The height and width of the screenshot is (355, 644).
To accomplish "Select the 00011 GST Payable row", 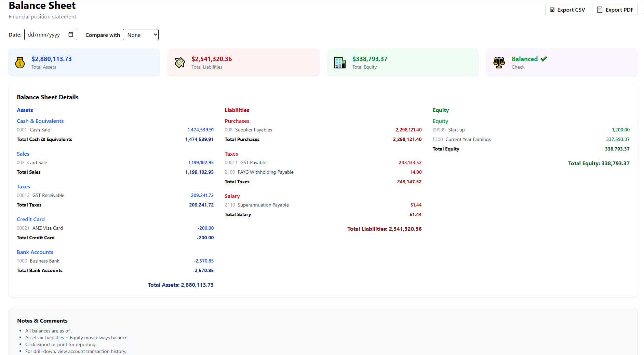I will pos(323,162).
